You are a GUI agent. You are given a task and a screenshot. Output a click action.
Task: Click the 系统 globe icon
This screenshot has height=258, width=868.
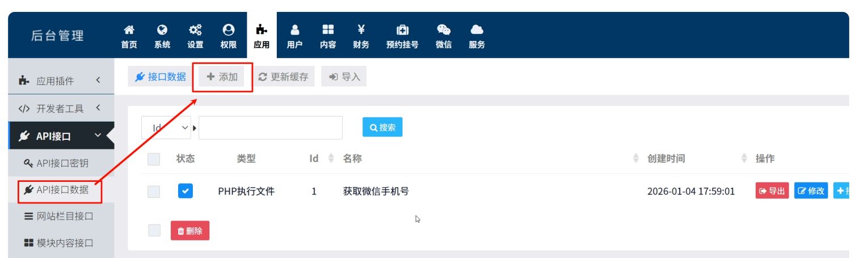coord(162,30)
